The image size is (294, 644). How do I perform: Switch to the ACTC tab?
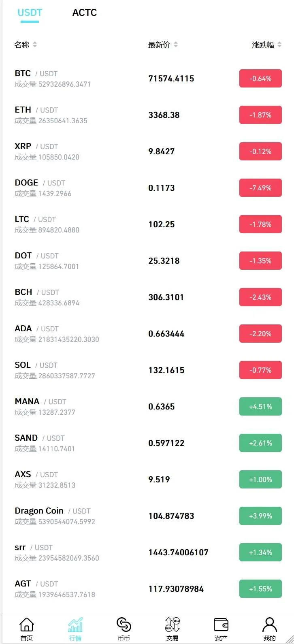coord(84,13)
